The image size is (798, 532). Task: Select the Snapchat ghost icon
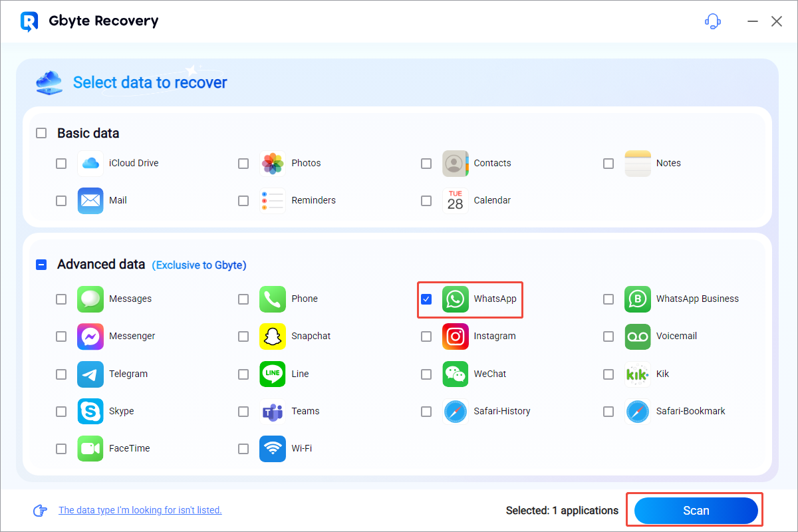(x=273, y=336)
